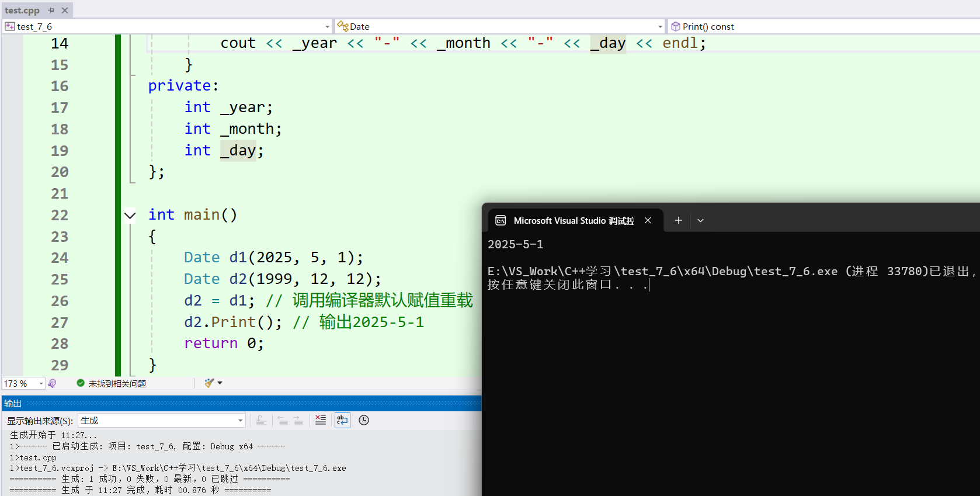The height and width of the screenshot is (496, 980).
Task: Pin the test.cpp tab
Action: (x=51, y=10)
